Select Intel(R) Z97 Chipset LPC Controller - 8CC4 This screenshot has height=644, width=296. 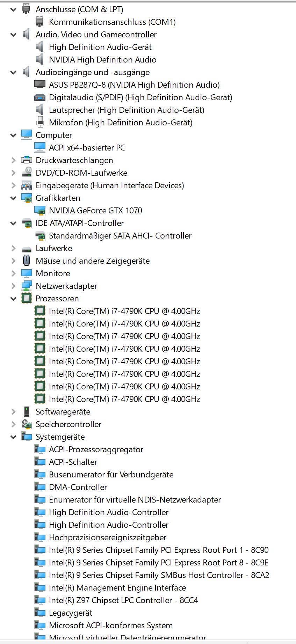click(123, 600)
